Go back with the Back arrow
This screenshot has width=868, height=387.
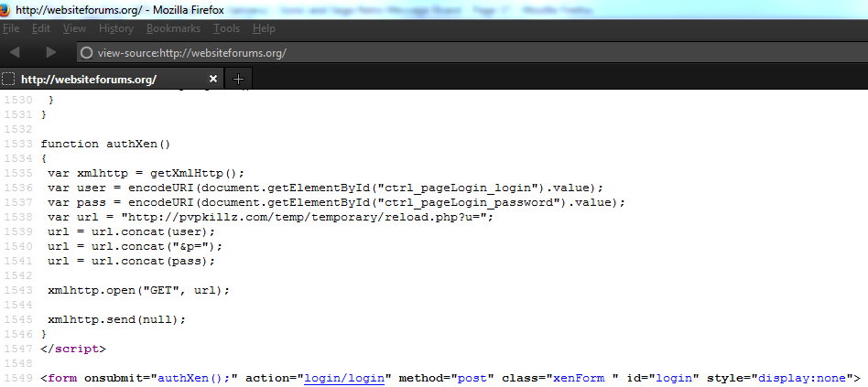tap(15, 52)
